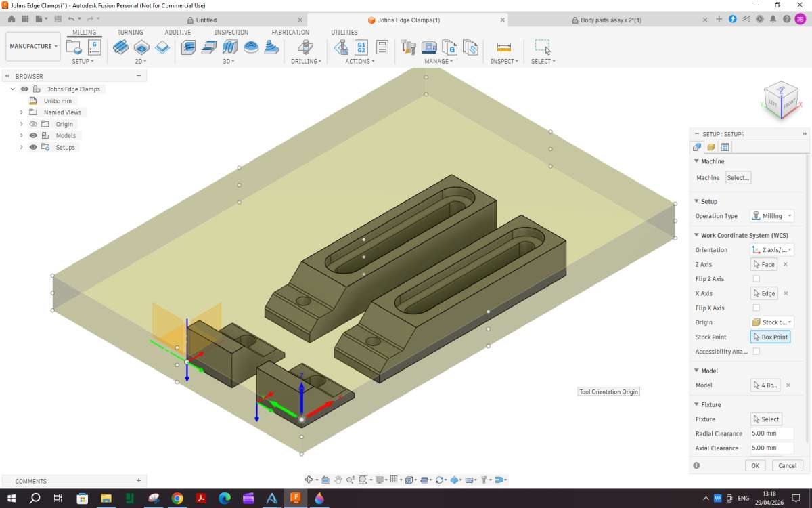Switch to the Post Process tab in Setup dialog
This screenshot has height=508, width=812.
(725, 147)
